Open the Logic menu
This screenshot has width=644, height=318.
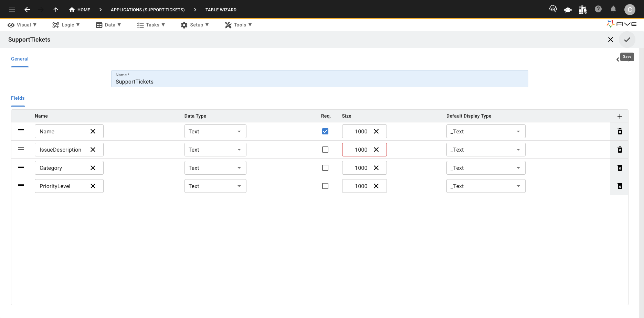pyautogui.click(x=66, y=25)
